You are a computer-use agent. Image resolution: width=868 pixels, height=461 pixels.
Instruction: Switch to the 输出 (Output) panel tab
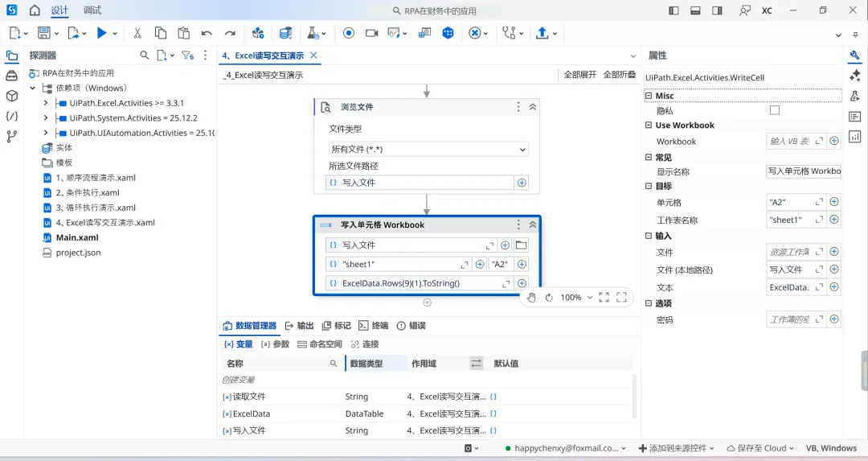pos(300,326)
